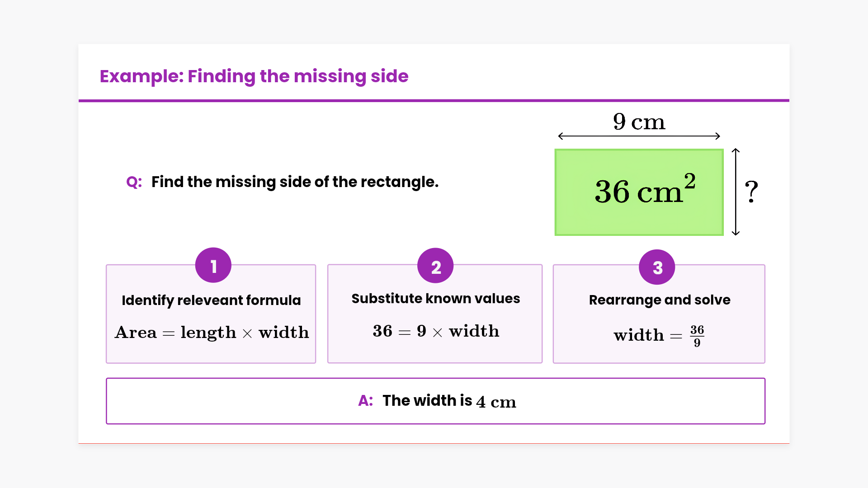Click the purple step 2 circle
This screenshot has height=488, width=868.
(x=435, y=266)
